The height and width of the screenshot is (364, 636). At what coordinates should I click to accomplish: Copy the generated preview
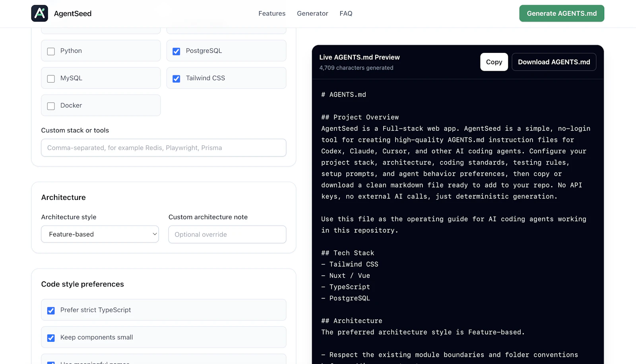click(x=494, y=62)
